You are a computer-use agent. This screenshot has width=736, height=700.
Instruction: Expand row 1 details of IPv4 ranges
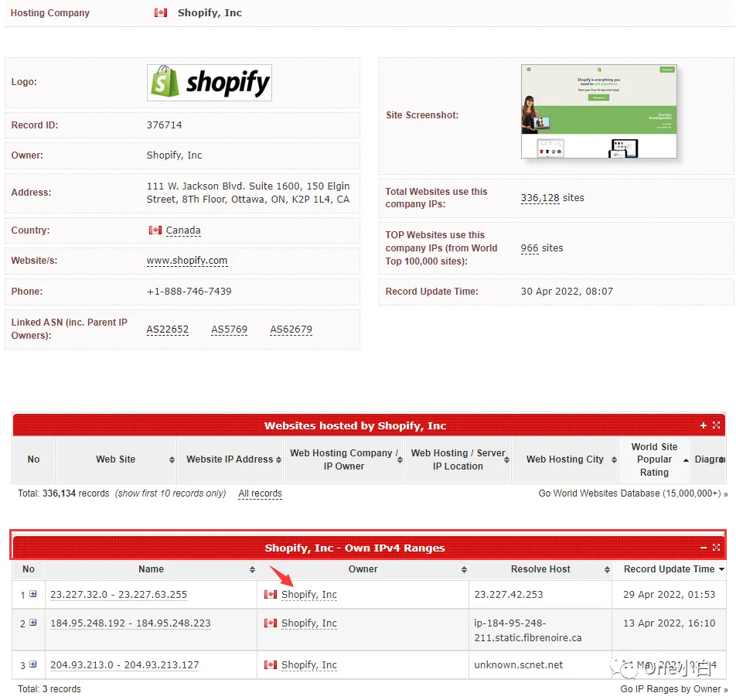click(x=32, y=594)
